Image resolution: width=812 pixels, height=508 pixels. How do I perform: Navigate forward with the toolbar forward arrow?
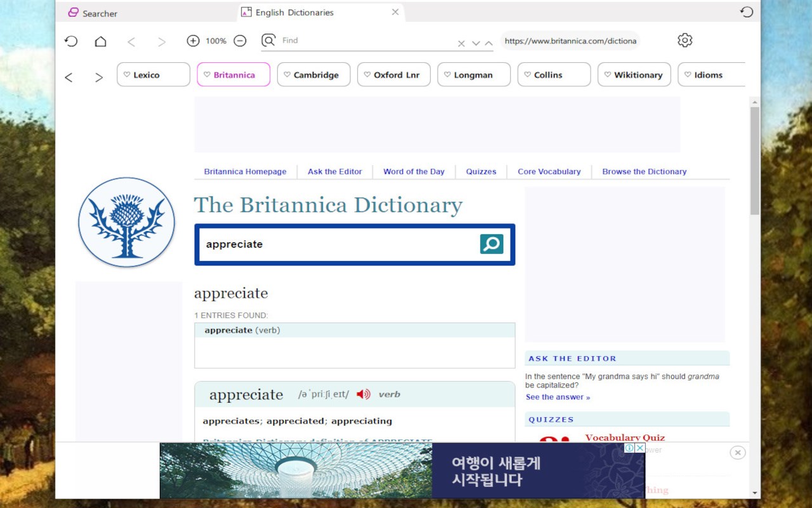coord(162,42)
